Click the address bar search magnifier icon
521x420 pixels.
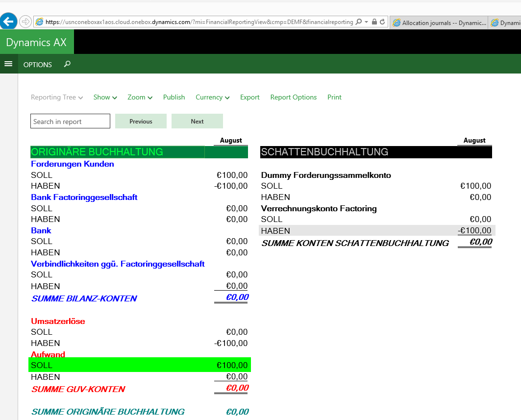[x=359, y=22]
